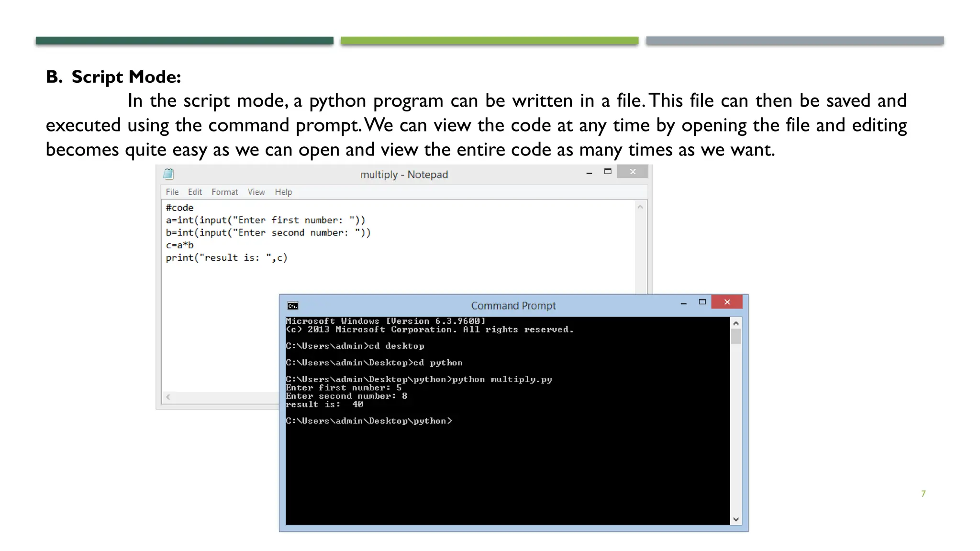Click the 'Enter second number: 8' output line

(x=346, y=396)
